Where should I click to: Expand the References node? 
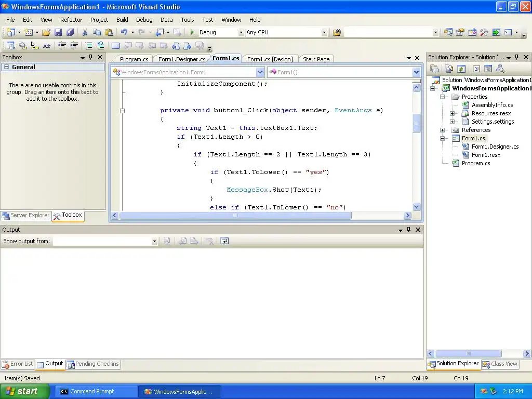pyautogui.click(x=443, y=130)
